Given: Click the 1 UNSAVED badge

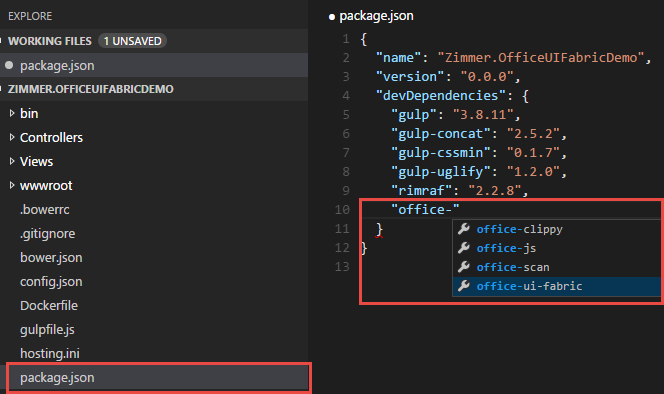Looking at the screenshot, I should (x=133, y=41).
